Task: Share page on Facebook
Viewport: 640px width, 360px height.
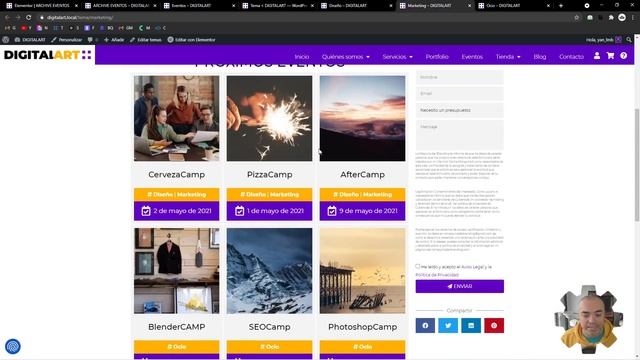Action: pos(425,325)
